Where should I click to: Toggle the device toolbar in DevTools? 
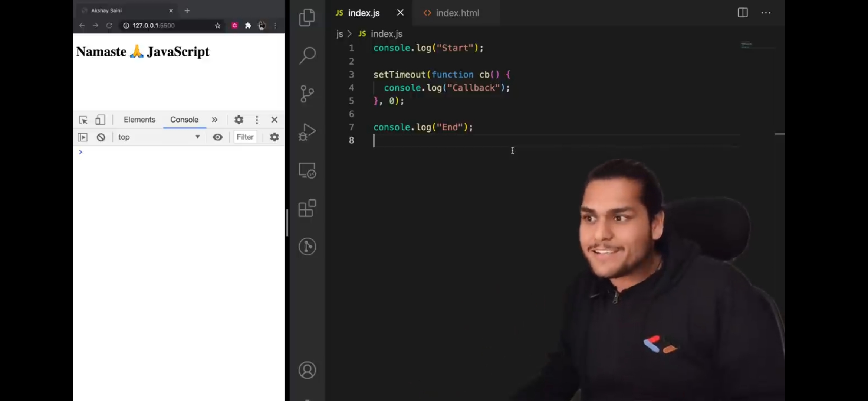point(100,120)
